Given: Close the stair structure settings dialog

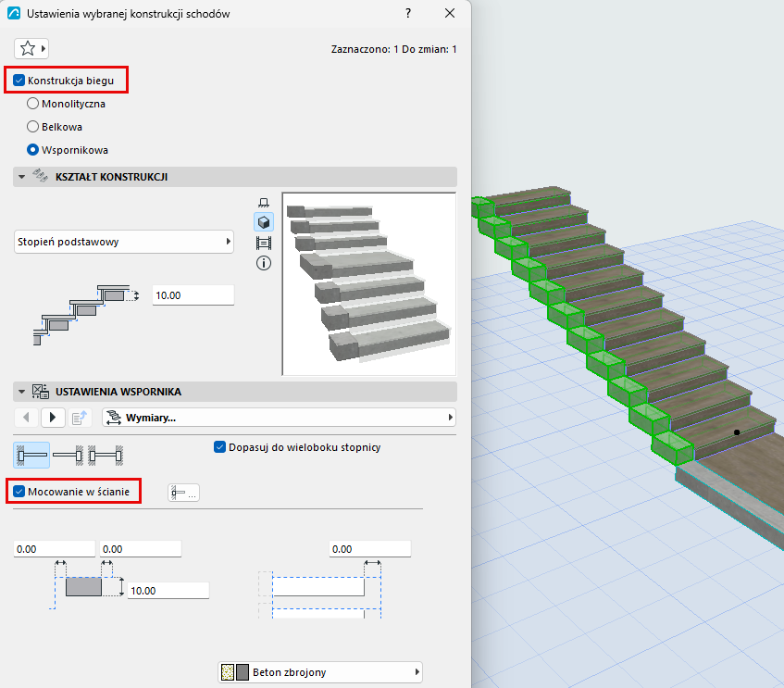Looking at the screenshot, I should click(x=450, y=14).
